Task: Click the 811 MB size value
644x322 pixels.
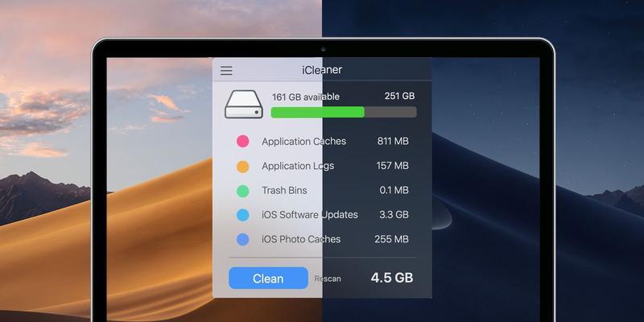Action: 393,142
